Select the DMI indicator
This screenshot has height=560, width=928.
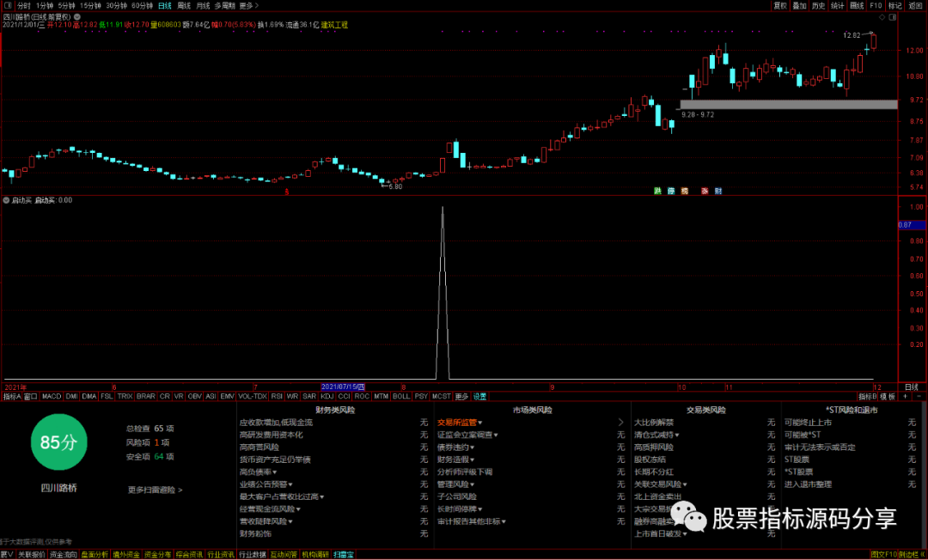click(71, 396)
